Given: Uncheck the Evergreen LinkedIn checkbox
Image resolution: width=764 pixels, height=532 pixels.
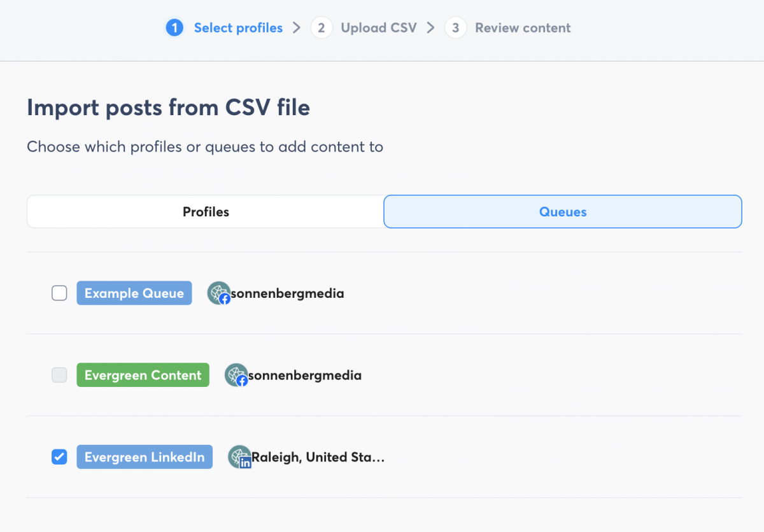Looking at the screenshot, I should [59, 456].
